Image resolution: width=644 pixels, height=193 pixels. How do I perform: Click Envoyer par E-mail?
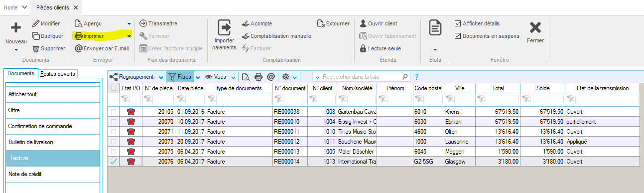tap(102, 48)
